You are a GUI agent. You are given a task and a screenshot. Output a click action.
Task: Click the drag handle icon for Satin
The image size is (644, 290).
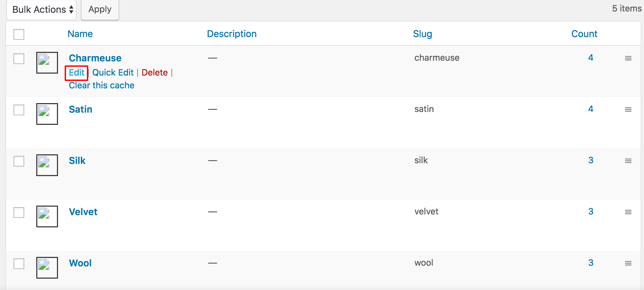coord(628,110)
